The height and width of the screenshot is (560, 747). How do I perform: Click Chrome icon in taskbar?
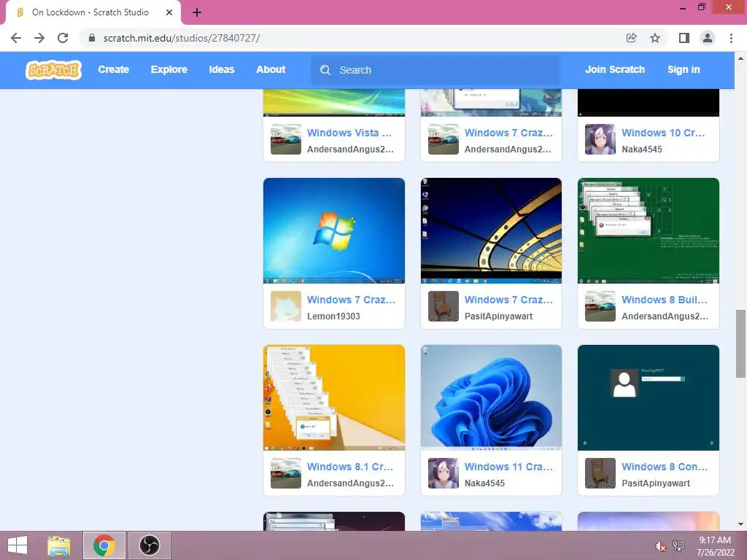104,545
